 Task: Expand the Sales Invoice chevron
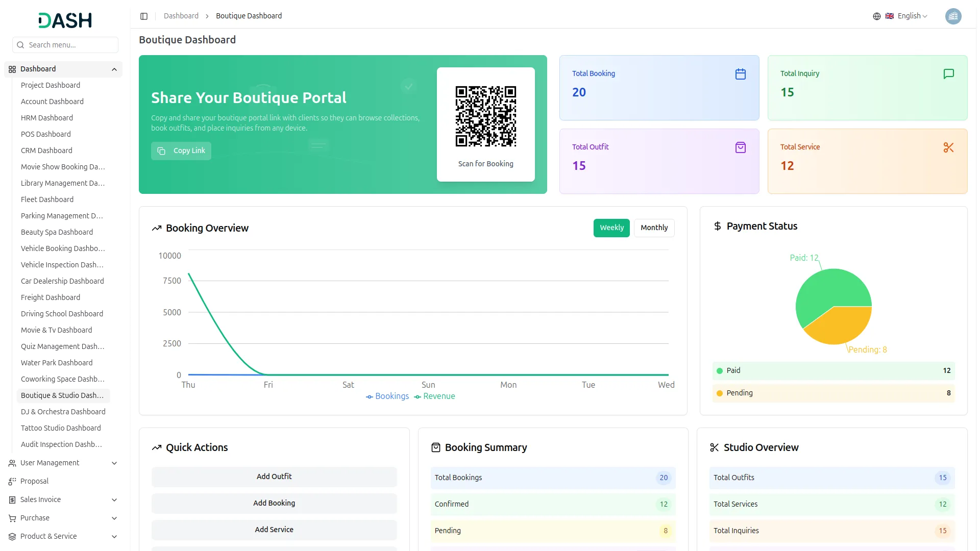114,500
